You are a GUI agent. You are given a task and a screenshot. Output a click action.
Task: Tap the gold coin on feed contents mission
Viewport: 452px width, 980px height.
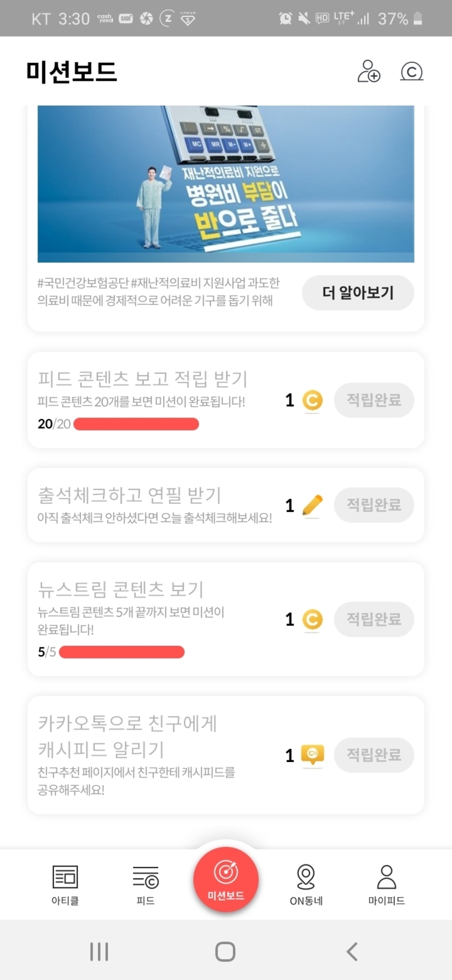pos(313,401)
